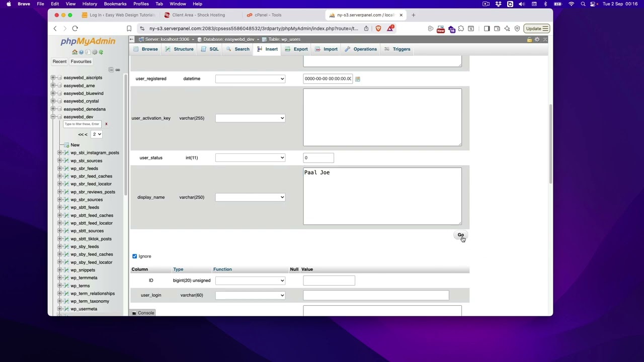Open the Export tab
The height and width of the screenshot is (362, 644).
(296, 49)
